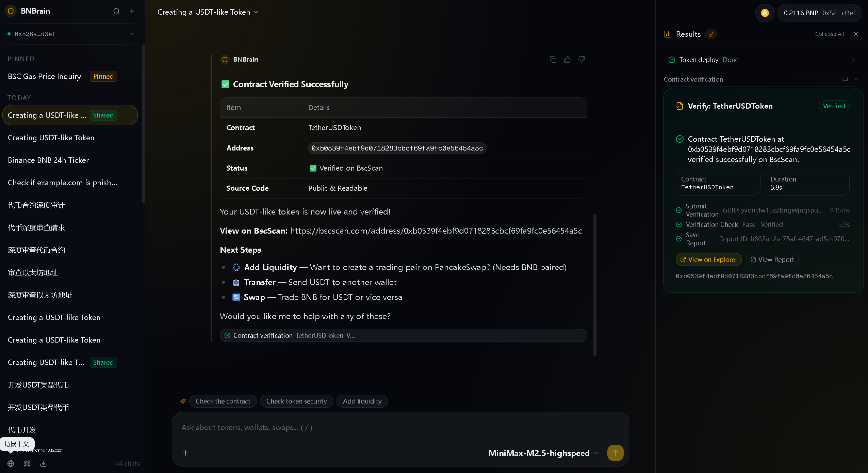868x473 pixels.
Task: Follow the BscScan address link
Action: (x=436, y=231)
